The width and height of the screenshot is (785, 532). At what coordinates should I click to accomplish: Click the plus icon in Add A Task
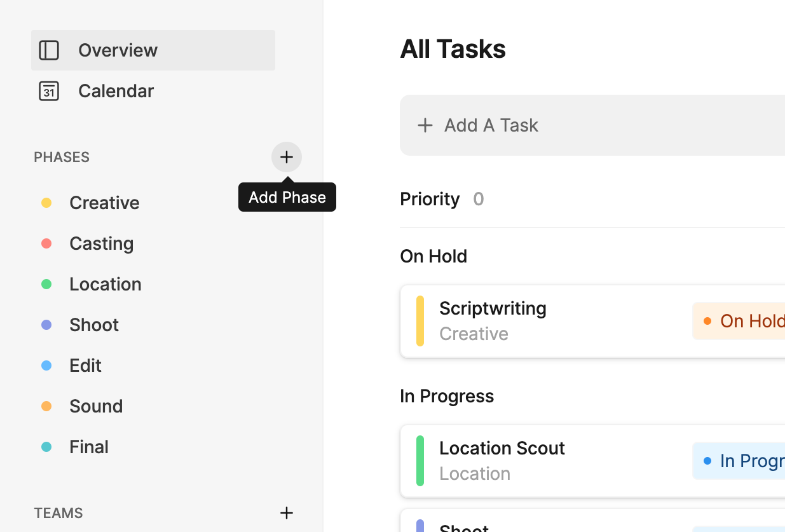click(x=425, y=125)
